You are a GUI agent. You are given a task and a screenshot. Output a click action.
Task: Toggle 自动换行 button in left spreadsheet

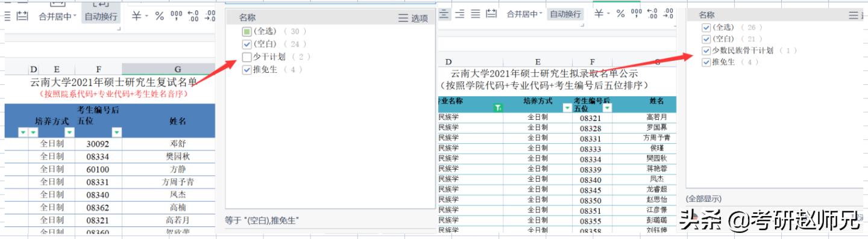tap(101, 17)
